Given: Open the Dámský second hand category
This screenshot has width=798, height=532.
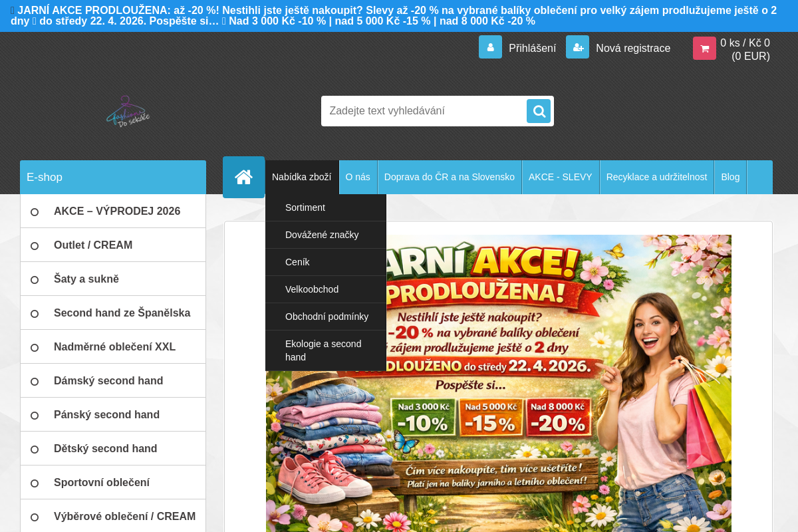Looking at the screenshot, I should [x=108, y=380].
